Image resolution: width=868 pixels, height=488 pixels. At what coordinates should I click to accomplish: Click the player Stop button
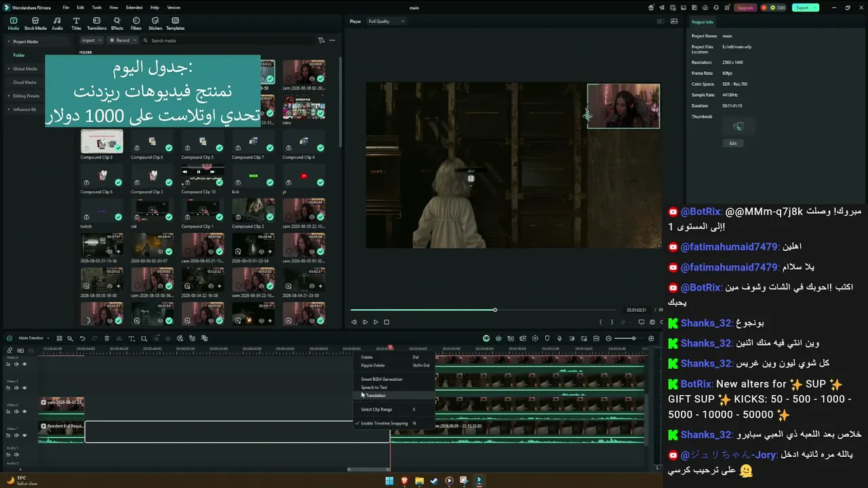387,322
